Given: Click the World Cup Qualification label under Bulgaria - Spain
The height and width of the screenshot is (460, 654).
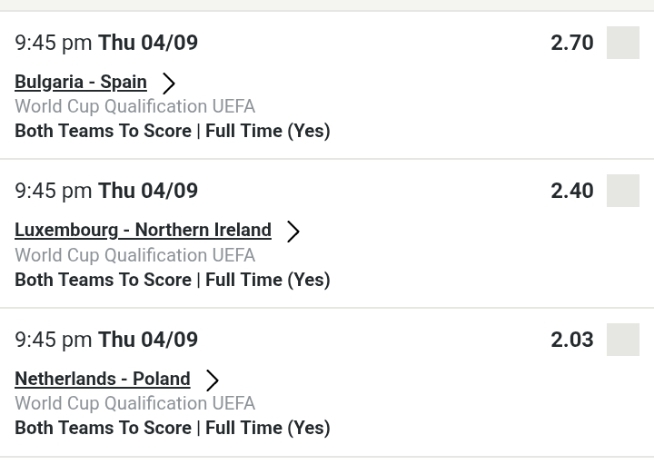Looking at the screenshot, I should click(x=135, y=107).
